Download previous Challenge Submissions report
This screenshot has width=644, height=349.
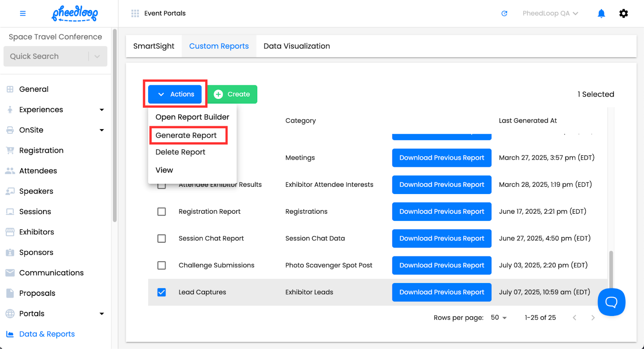tap(442, 265)
